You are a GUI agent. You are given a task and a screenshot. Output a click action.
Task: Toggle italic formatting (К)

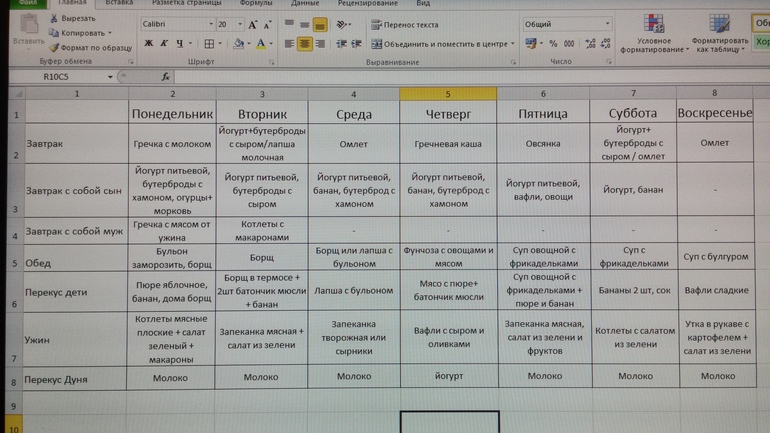coord(164,44)
